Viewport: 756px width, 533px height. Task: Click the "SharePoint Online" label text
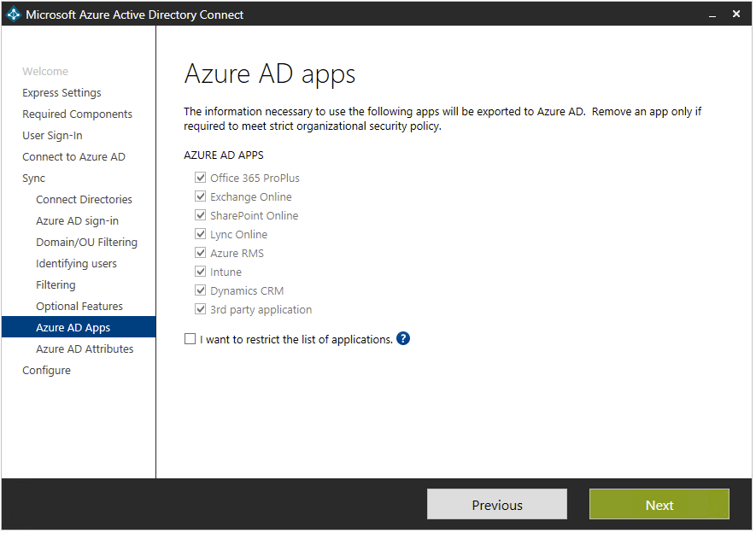tap(254, 215)
